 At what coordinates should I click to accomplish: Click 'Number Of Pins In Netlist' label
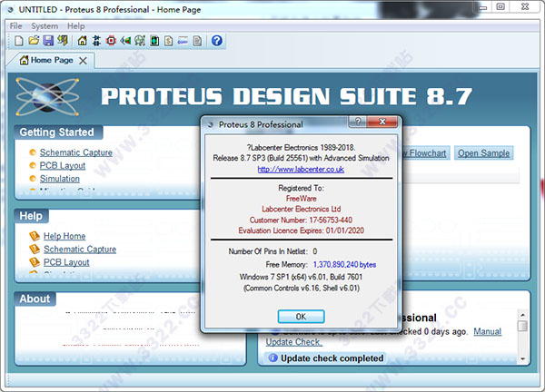[268, 251]
